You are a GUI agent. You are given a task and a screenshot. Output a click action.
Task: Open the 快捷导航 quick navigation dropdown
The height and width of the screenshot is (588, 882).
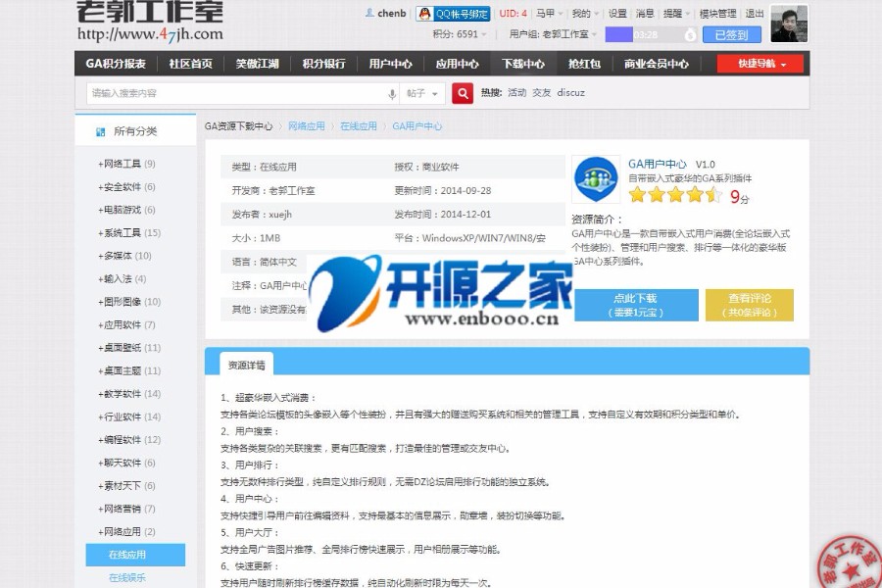(759, 63)
